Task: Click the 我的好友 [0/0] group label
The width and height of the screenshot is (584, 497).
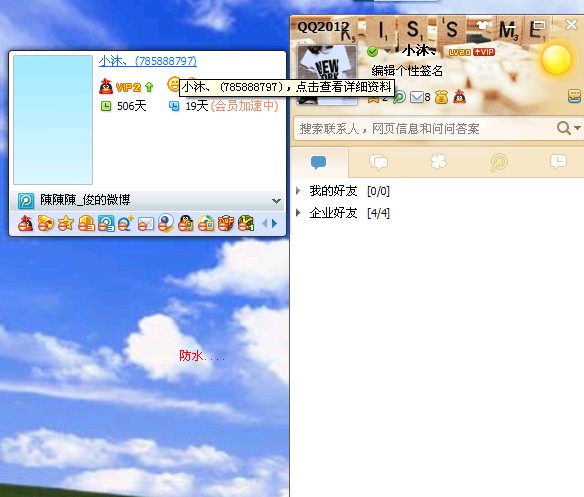Action: 349,191
